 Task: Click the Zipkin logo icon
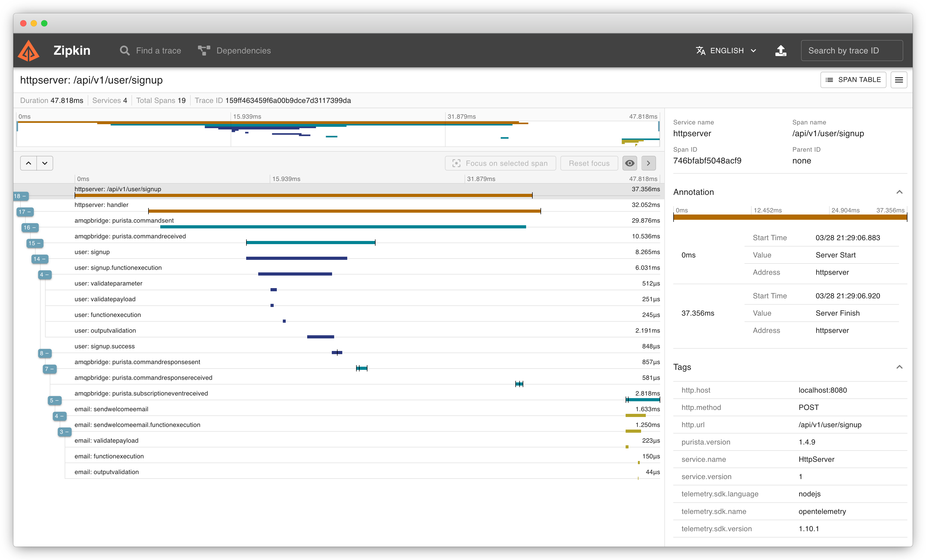tap(29, 51)
